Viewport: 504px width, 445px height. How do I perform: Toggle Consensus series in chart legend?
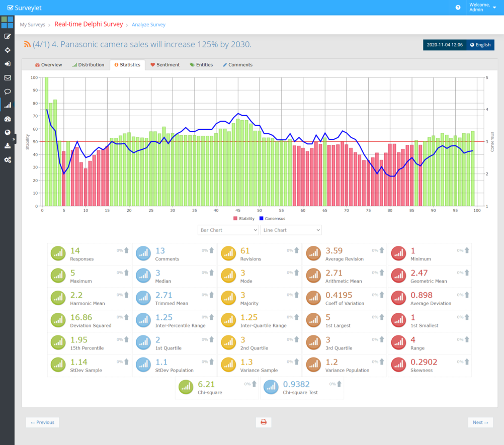(x=272, y=219)
